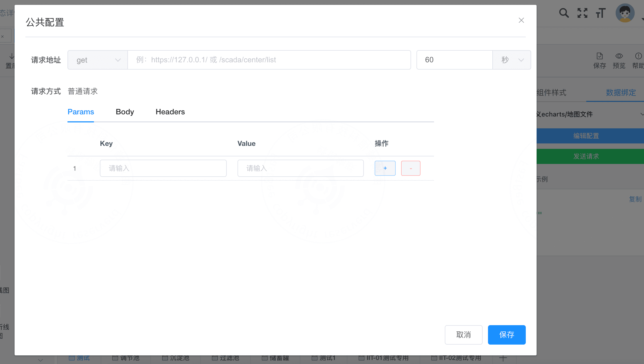Open the 测试 bottom page tab
Viewport: 644px width, 364px height.
click(79, 358)
